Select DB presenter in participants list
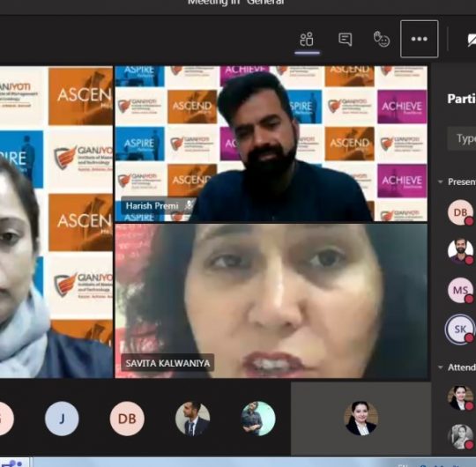The height and width of the screenshot is (467, 476). click(x=460, y=212)
